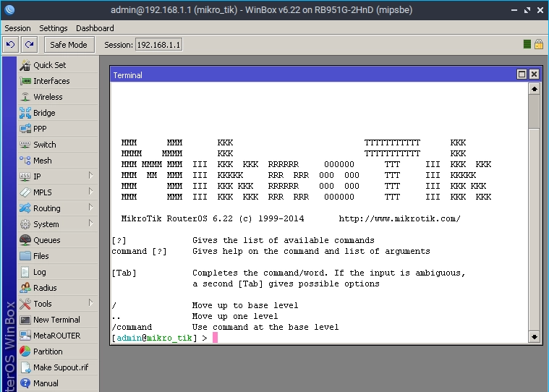Expand the System submenu arrow
This screenshot has width=549, height=392.
[x=90, y=223]
